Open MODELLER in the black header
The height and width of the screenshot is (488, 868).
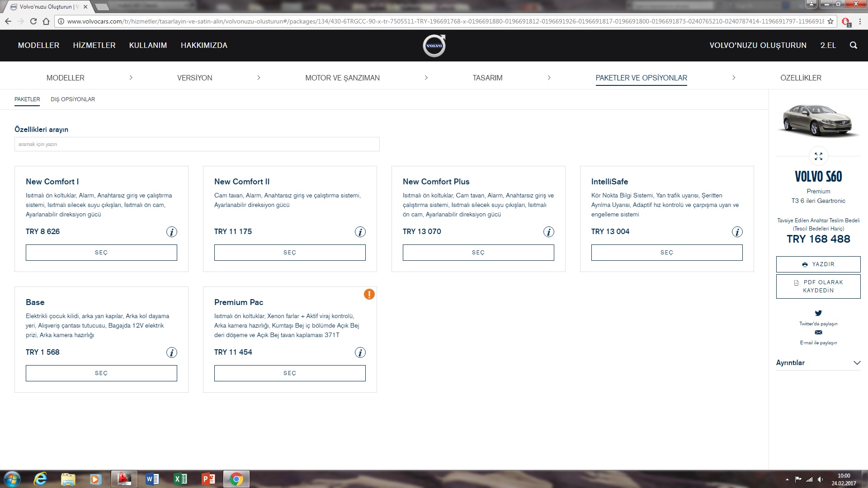[38, 45]
